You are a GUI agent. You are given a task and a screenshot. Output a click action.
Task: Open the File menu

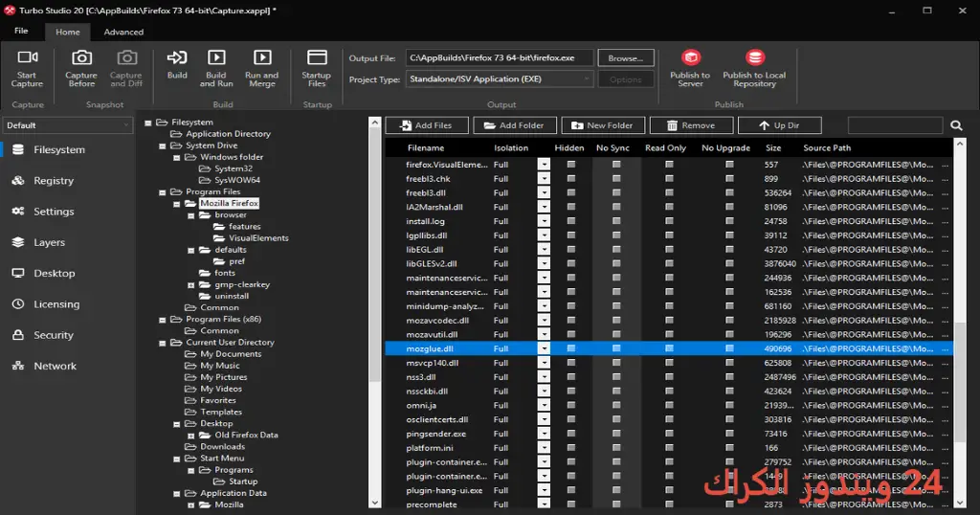[x=21, y=31]
